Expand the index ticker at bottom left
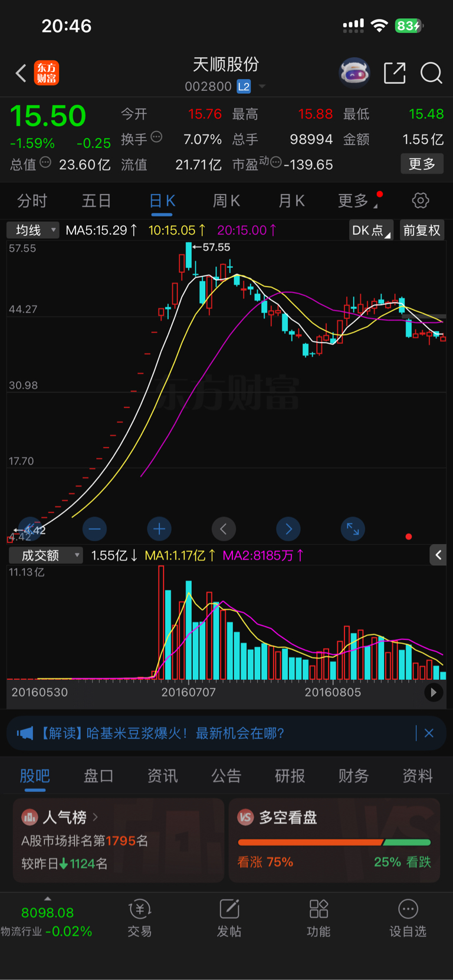Viewport: 453px width, 980px height. (x=48, y=899)
